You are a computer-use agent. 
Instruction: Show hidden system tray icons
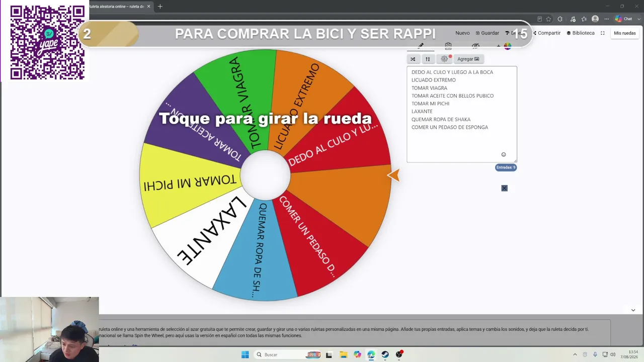pos(575,354)
